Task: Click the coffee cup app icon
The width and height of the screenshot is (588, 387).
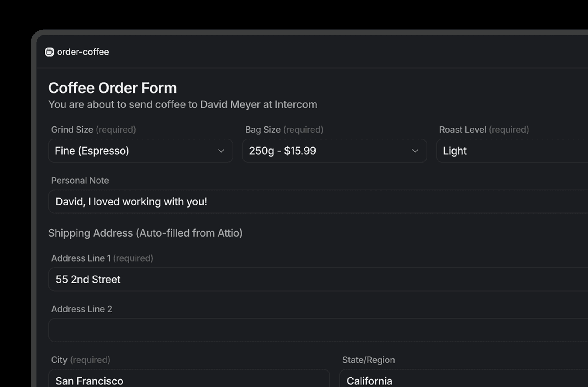Action: tap(49, 52)
